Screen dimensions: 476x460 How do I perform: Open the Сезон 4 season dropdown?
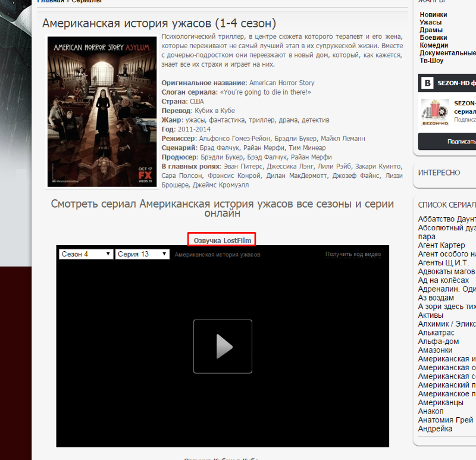pyautogui.click(x=86, y=254)
